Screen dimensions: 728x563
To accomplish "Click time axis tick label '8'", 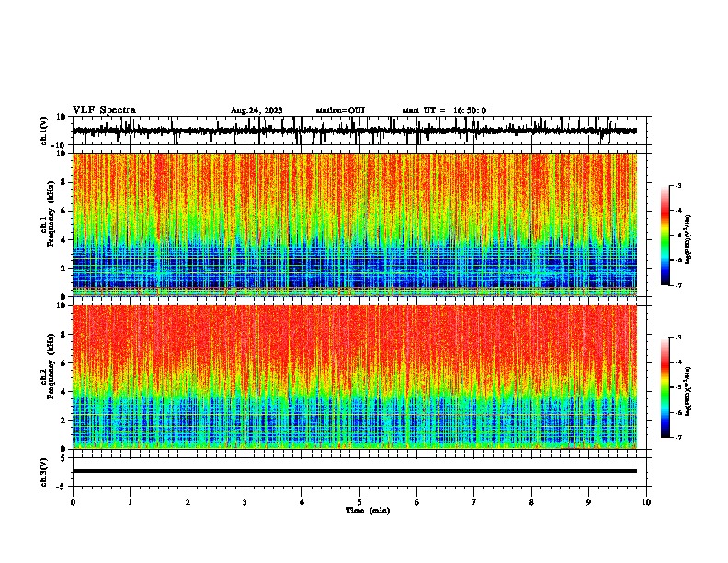I will (531, 502).
